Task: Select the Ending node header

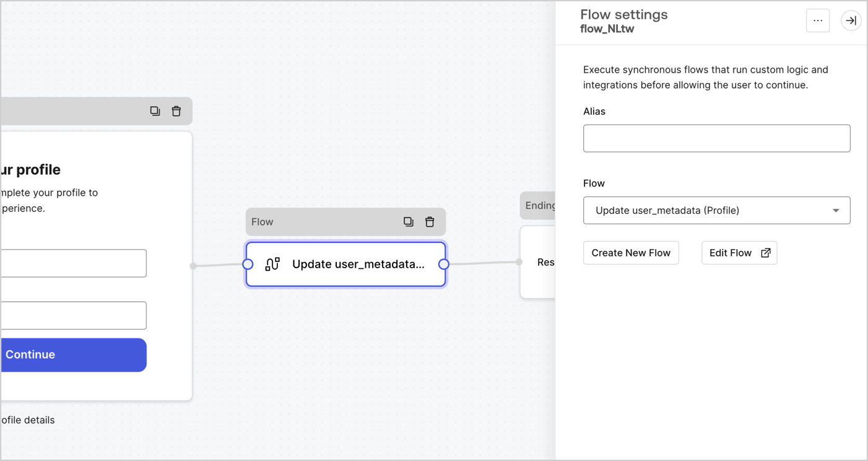Action: 540,205
